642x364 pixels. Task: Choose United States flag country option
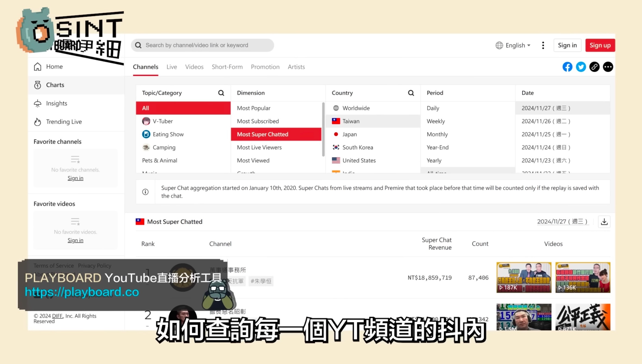[x=373, y=160]
